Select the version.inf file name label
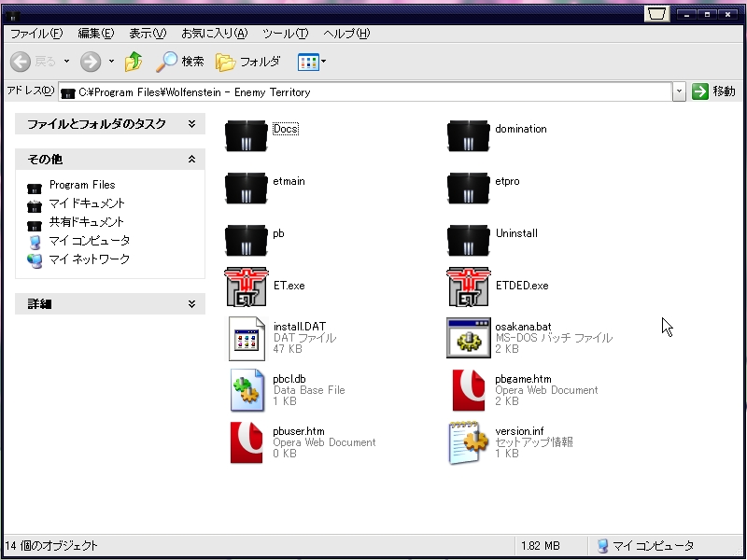Viewport: 747px width, 560px height. tap(519, 431)
